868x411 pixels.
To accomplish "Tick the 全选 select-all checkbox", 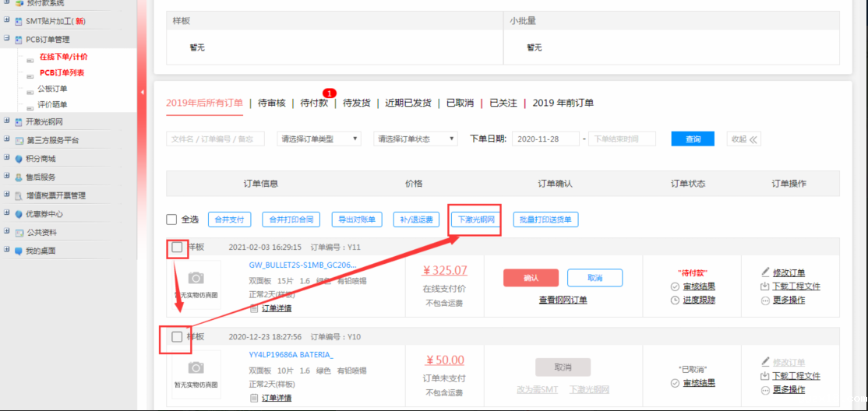I will (171, 220).
